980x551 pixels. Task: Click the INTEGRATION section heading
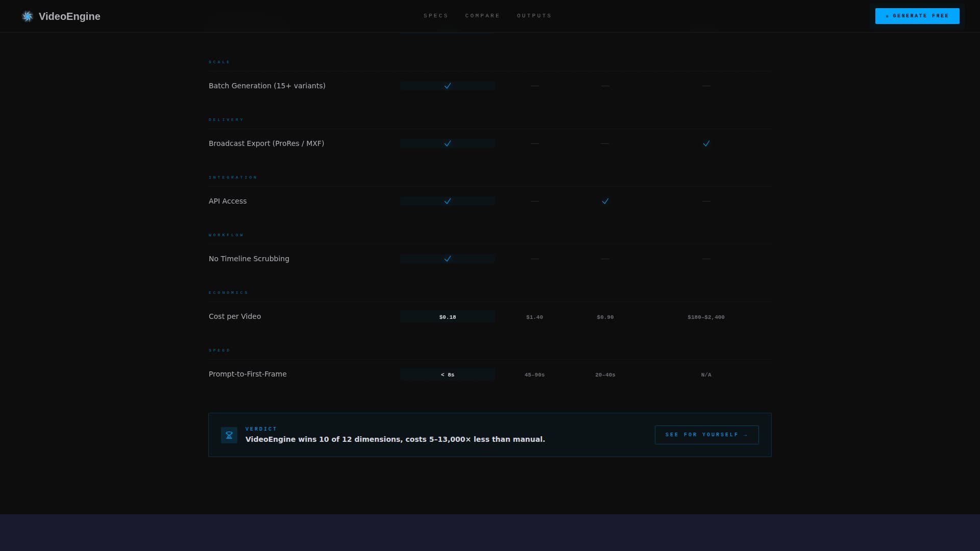click(x=233, y=178)
